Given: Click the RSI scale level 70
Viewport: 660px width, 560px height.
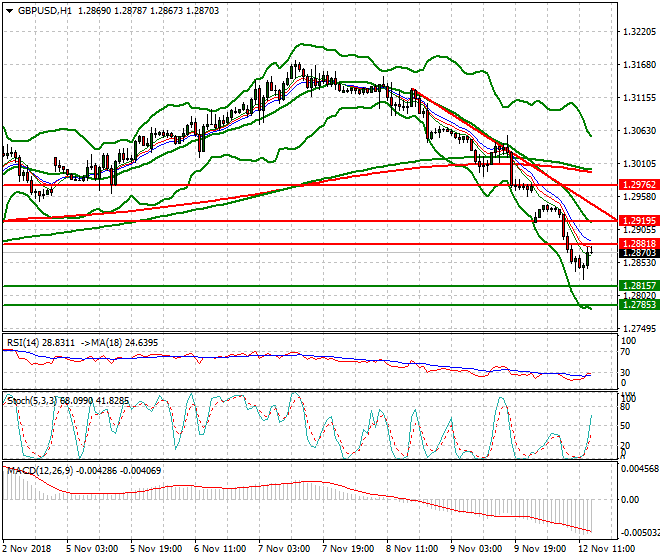Looking at the screenshot, I should 625,352.
